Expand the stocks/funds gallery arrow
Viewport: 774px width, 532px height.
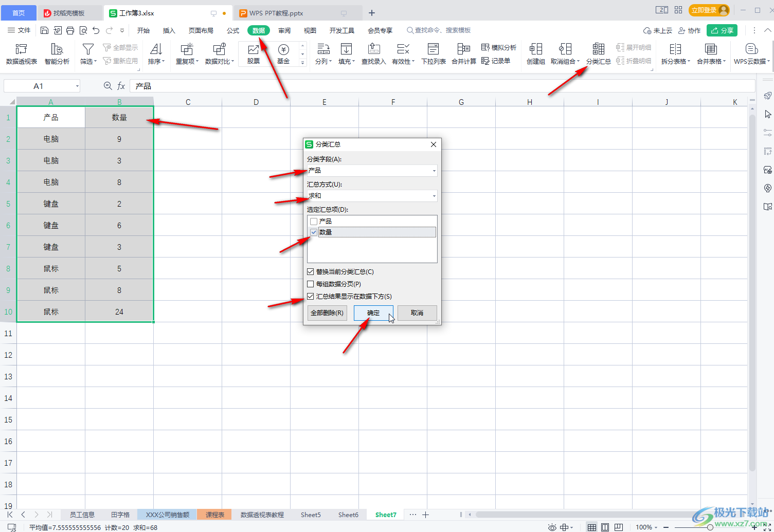tap(302, 62)
